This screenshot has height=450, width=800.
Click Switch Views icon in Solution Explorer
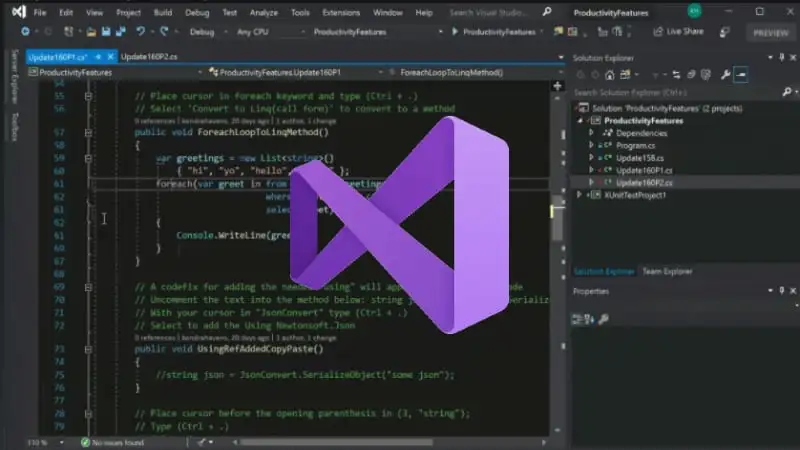[625, 75]
